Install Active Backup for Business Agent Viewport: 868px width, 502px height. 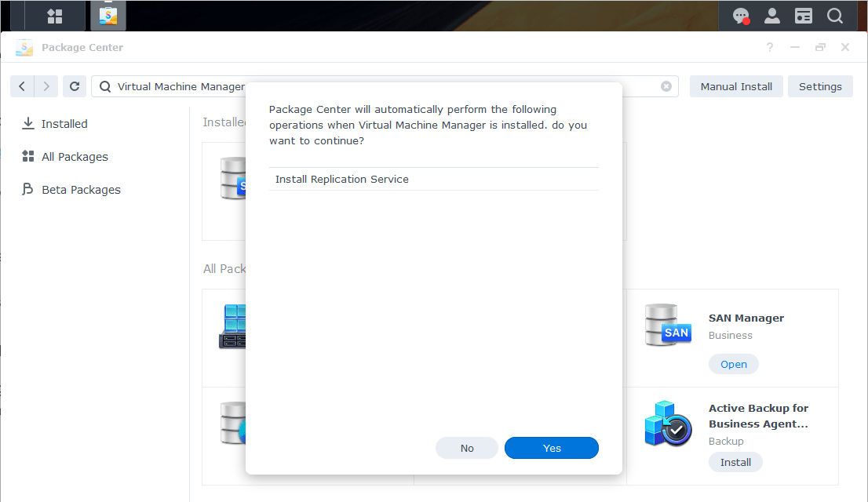tap(735, 462)
